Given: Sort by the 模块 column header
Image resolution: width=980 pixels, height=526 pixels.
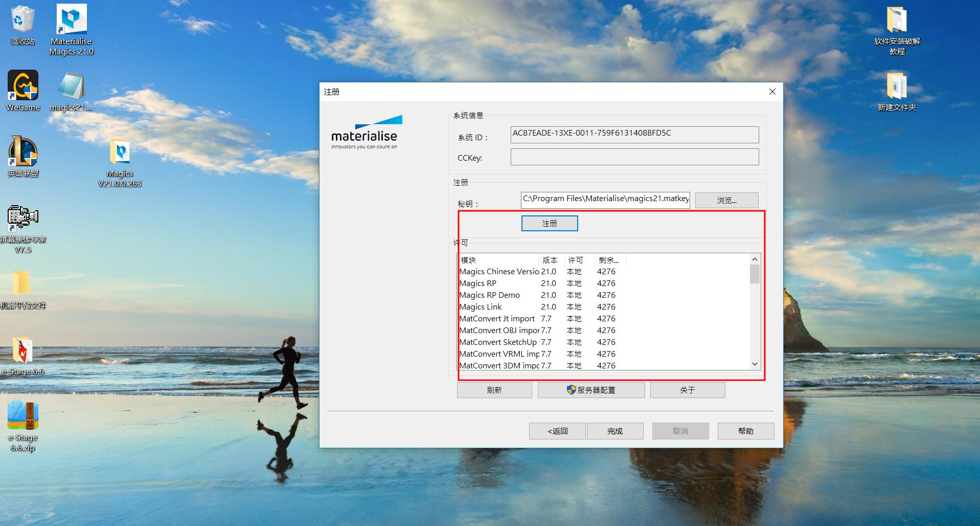Looking at the screenshot, I should point(498,260).
